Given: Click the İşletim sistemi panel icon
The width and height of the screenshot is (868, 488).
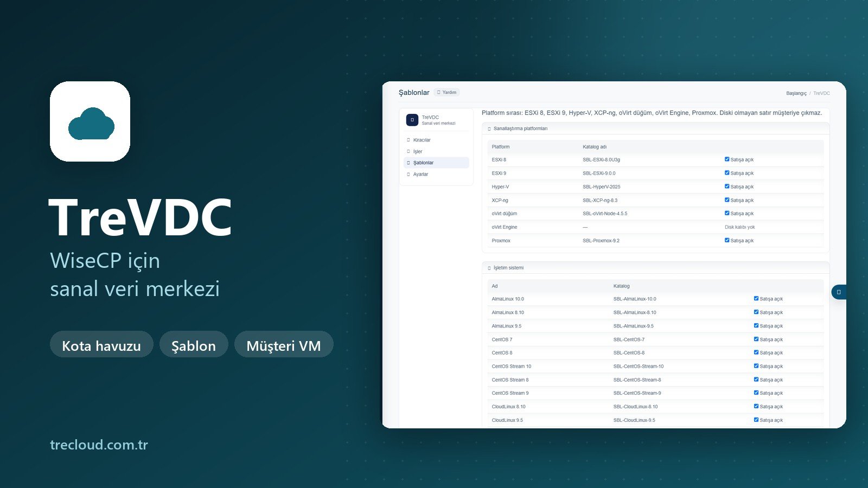Looking at the screenshot, I should 489,268.
